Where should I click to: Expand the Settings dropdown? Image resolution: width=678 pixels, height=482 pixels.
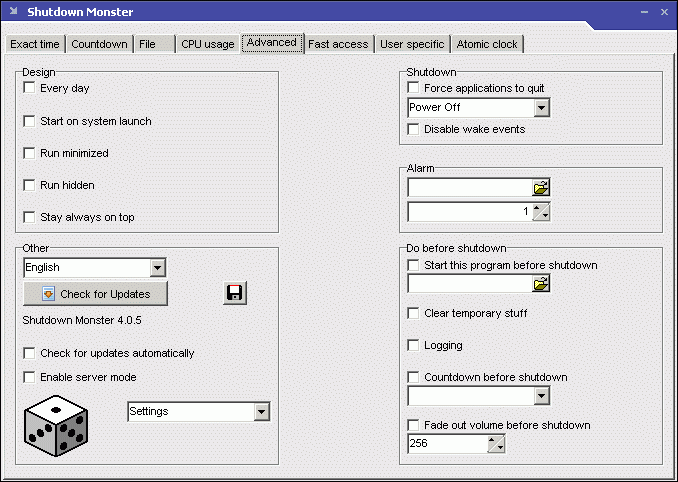262,412
